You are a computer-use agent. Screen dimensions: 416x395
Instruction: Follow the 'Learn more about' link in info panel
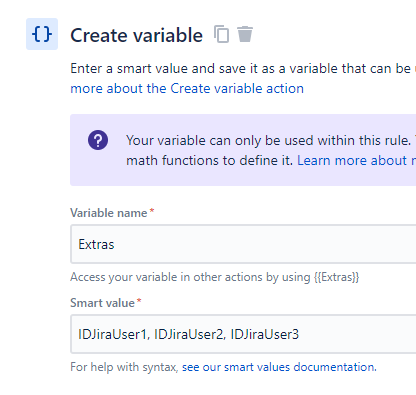click(x=356, y=160)
